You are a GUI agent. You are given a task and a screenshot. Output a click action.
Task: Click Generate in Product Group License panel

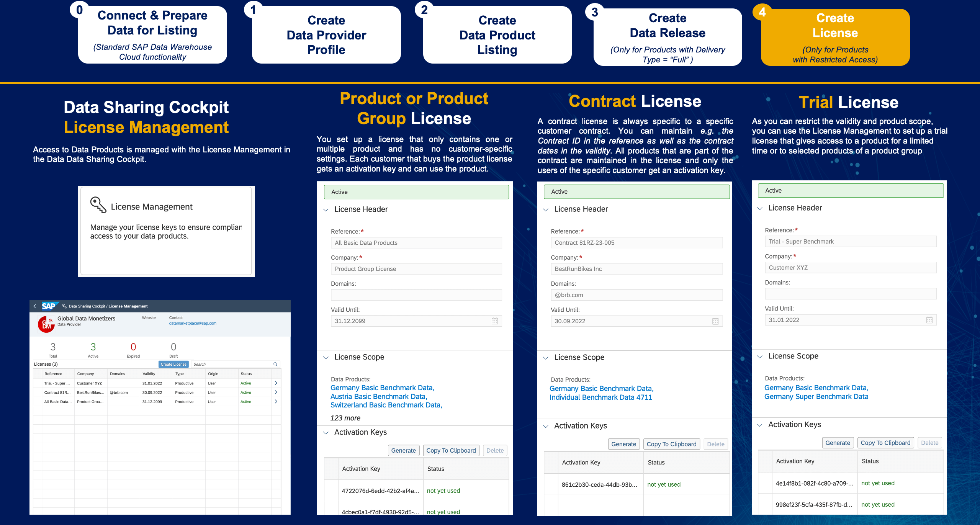[x=404, y=450]
